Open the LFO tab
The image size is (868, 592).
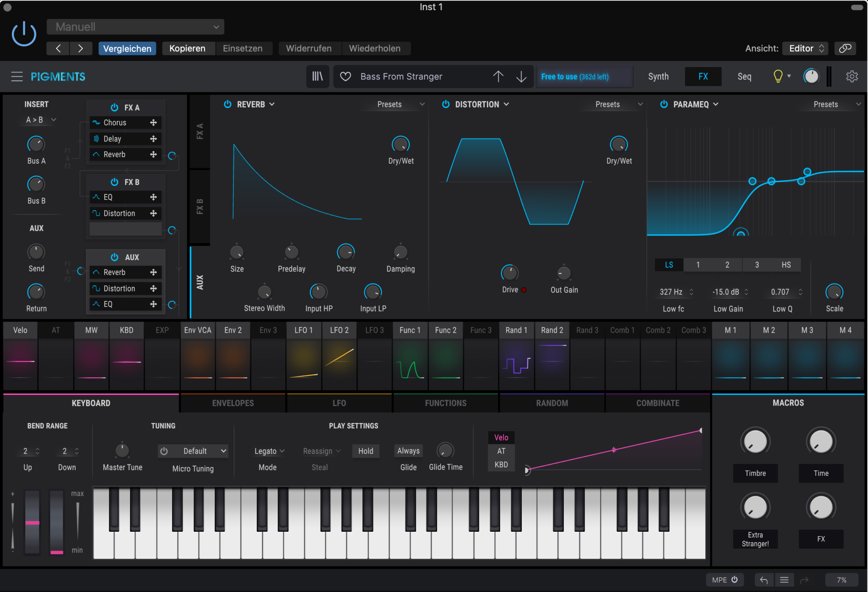tap(339, 403)
